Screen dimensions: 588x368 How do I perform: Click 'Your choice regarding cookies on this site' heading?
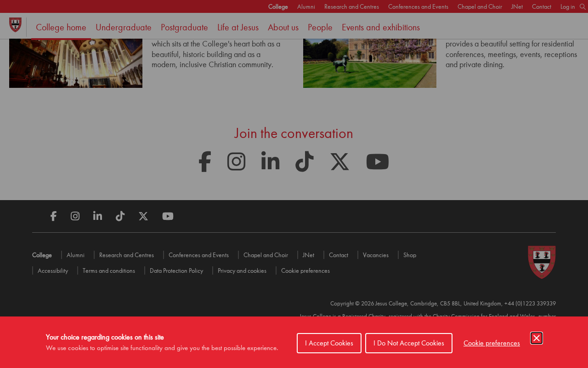(x=105, y=337)
